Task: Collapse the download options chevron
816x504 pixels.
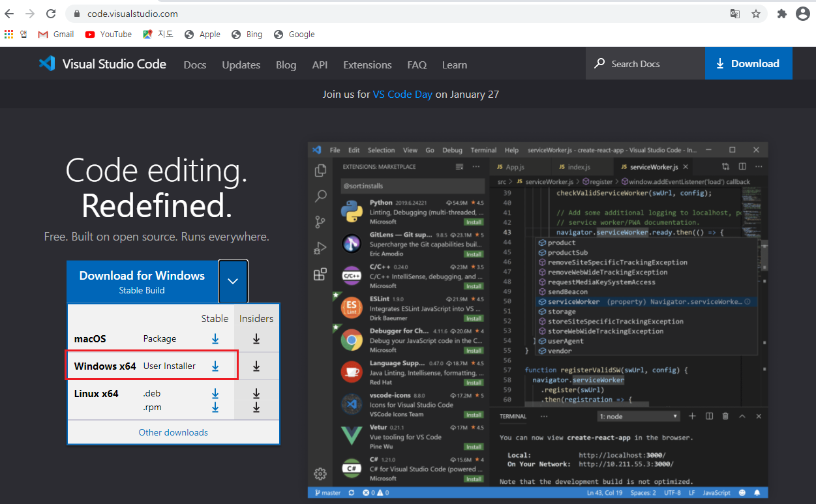Action: [x=234, y=282]
